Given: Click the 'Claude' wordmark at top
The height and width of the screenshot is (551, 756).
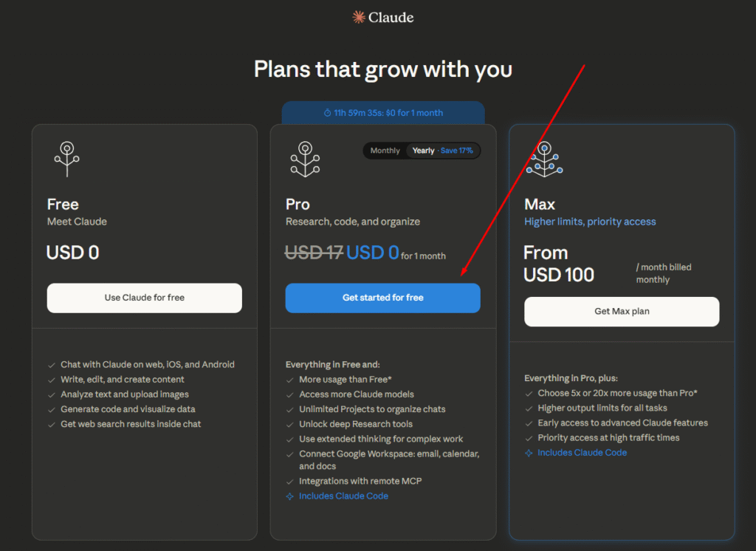Looking at the screenshot, I should (x=391, y=17).
